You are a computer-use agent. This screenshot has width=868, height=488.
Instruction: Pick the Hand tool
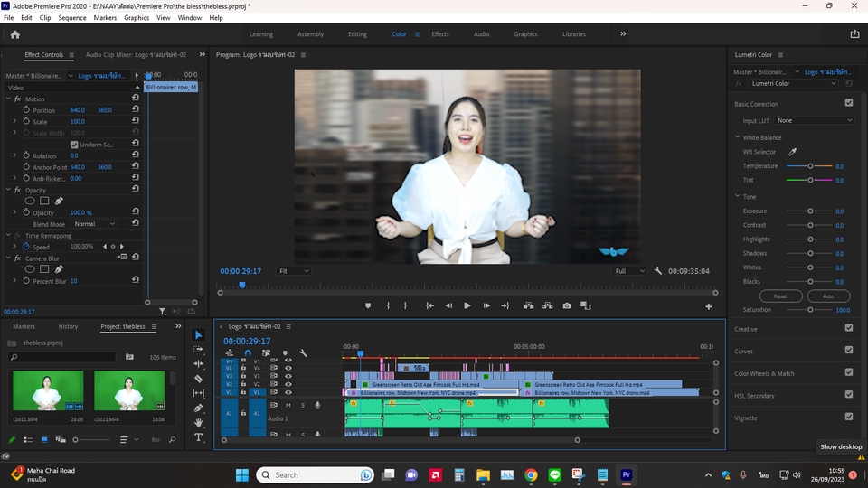coord(199,423)
